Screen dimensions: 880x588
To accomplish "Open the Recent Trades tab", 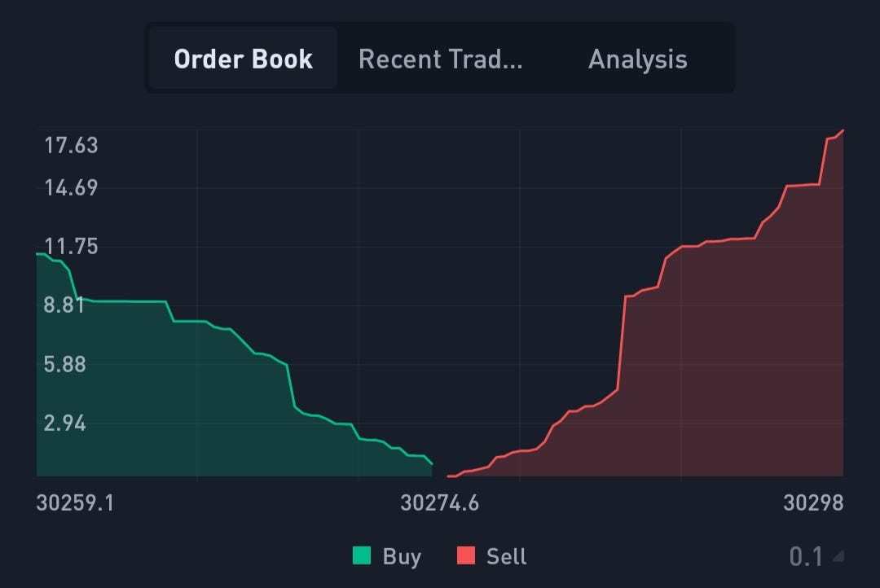I will (x=440, y=58).
